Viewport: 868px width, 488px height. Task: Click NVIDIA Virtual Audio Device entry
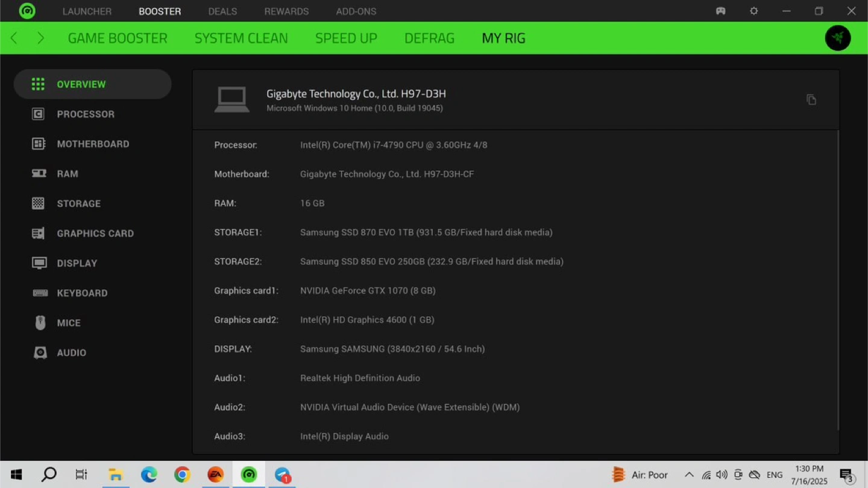(x=410, y=407)
